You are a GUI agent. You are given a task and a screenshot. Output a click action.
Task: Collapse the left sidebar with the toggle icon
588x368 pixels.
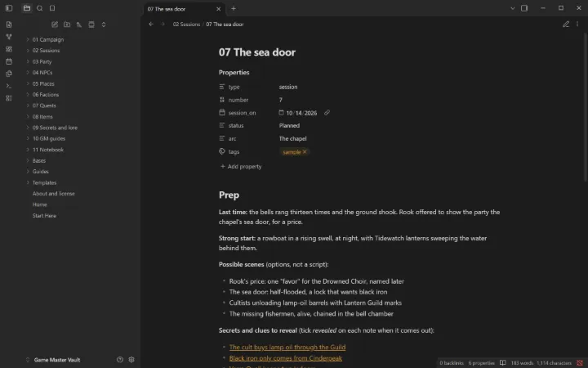coord(9,8)
